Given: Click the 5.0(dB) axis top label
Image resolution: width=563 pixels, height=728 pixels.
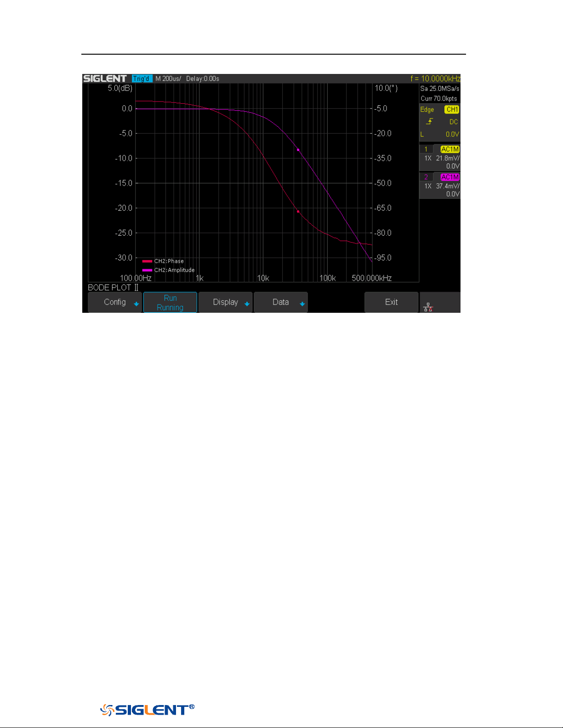Looking at the screenshot, I should 120,88.
